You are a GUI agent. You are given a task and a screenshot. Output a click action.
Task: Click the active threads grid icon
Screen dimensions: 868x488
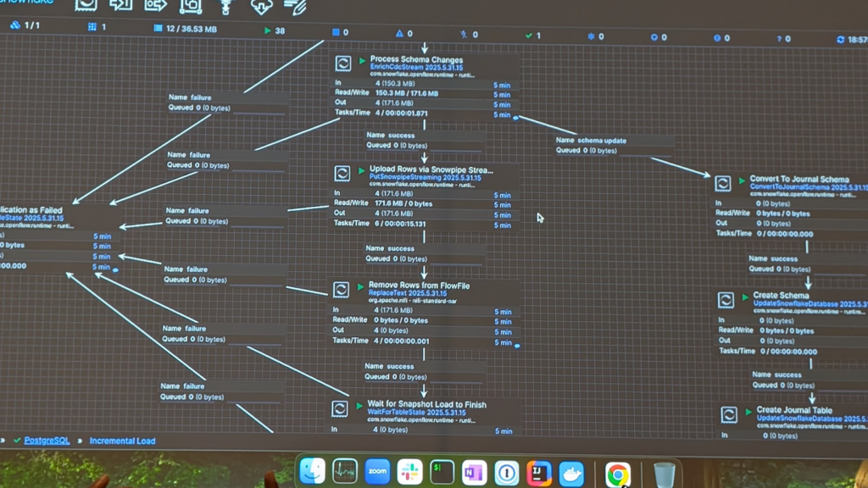pos(92,26)
